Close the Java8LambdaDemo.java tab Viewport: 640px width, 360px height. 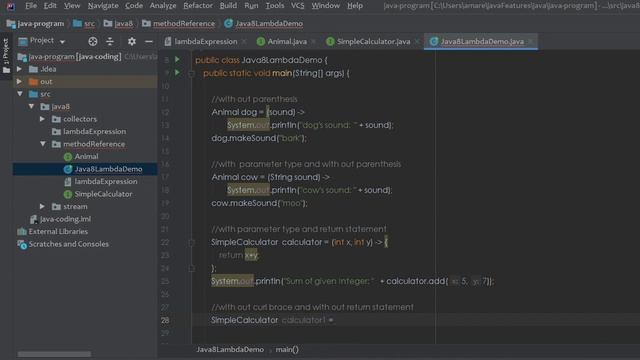[530, 42]
